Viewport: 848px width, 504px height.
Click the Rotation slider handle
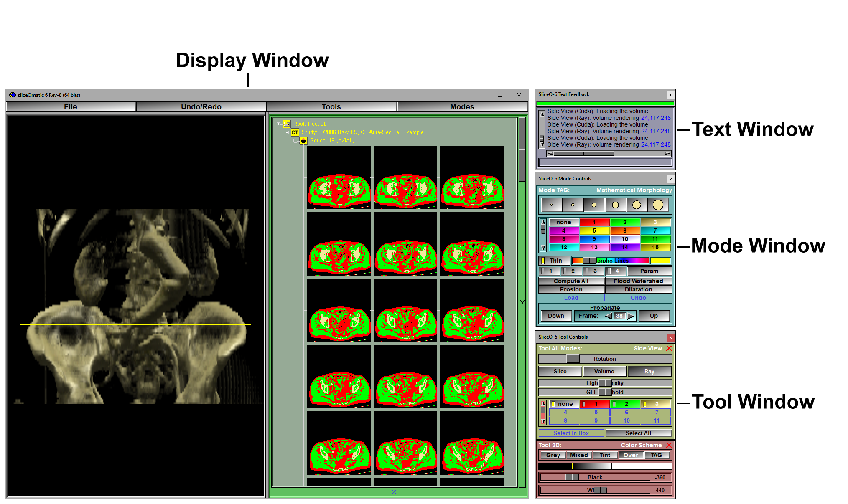click(573, 359)
